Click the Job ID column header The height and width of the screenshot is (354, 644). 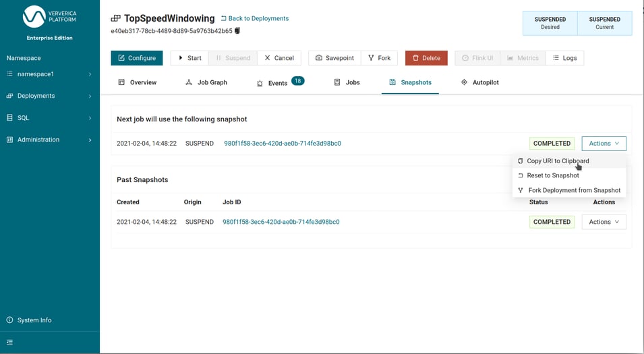tap(232, 202)
